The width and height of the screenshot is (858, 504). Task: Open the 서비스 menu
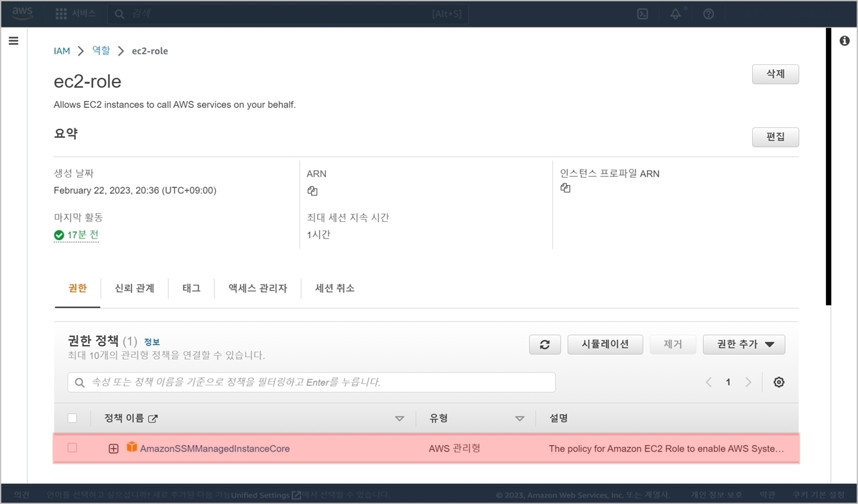(84, 13)
